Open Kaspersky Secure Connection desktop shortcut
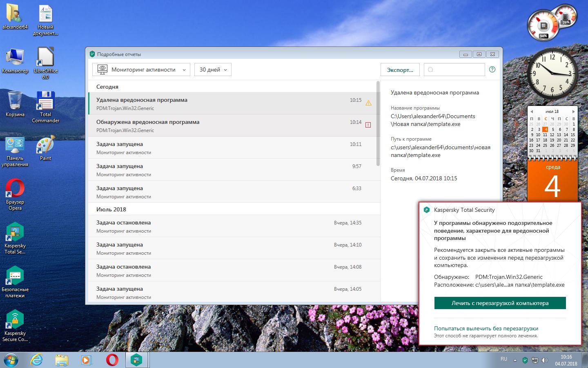Image resolution: width=588 pixels, height=368 pixels. tap(15, 321)
